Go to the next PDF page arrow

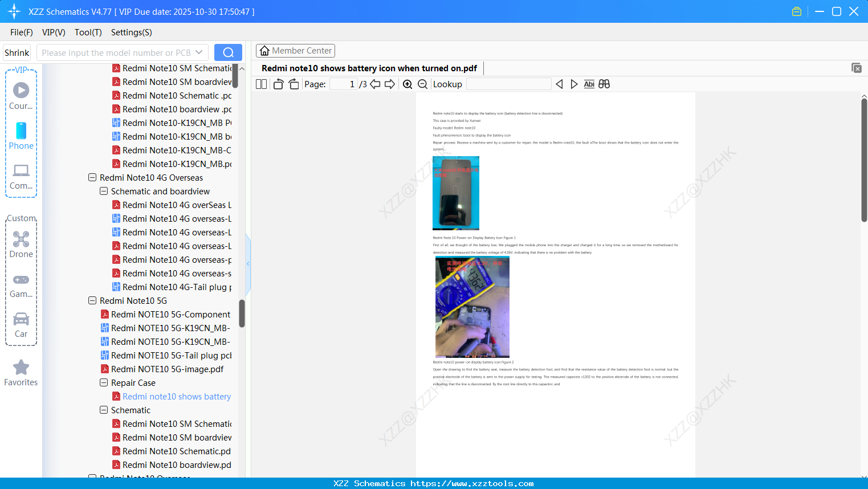point(390,84)
